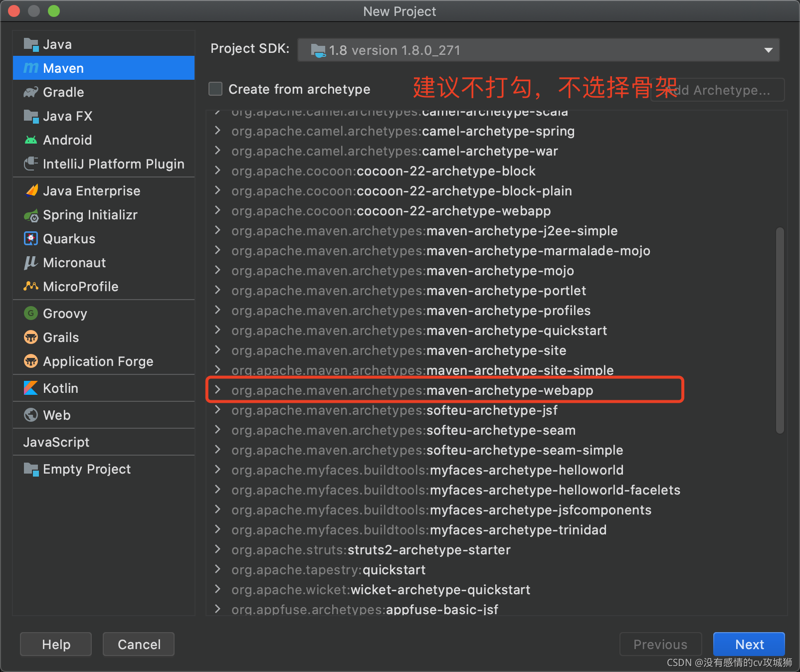Click the Java Enterprise icon
This screenshot has width=800, height=672.
pos(32,190)
